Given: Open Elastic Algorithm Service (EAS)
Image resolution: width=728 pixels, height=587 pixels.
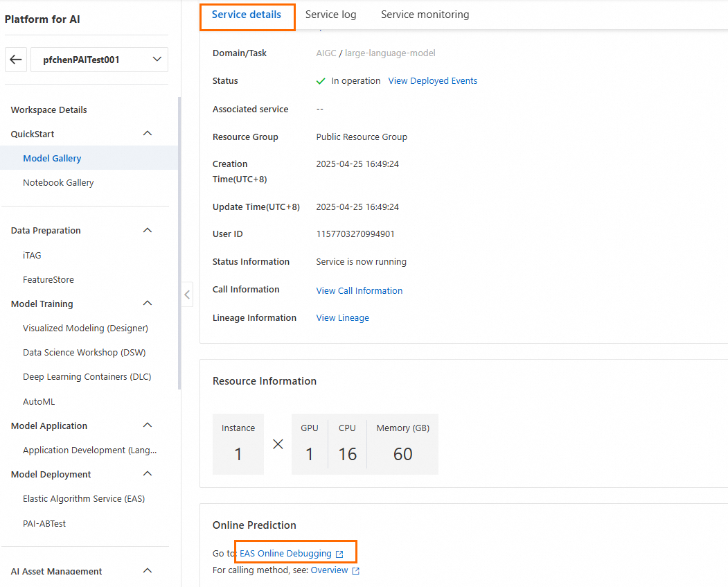Looking at the screenshot, I should (84, 499).
